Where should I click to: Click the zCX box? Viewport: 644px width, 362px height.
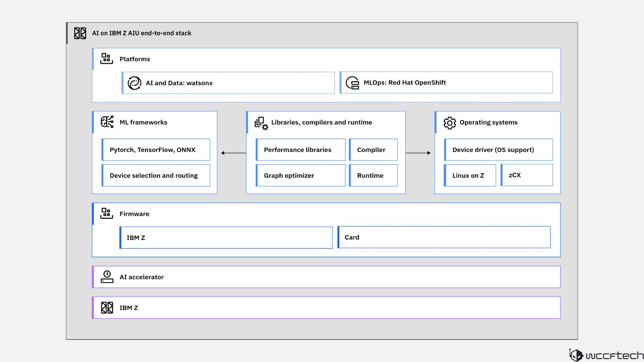coord(527,175)
